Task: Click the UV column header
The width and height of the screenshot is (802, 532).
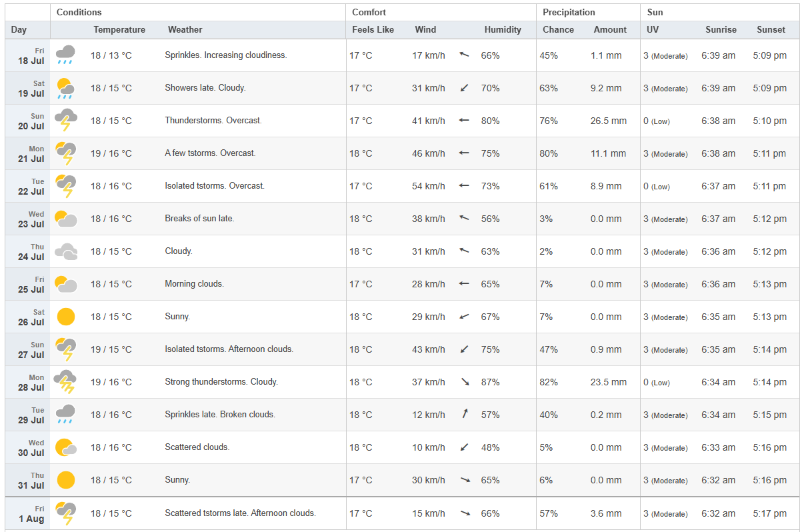Action: coord(653,30)
